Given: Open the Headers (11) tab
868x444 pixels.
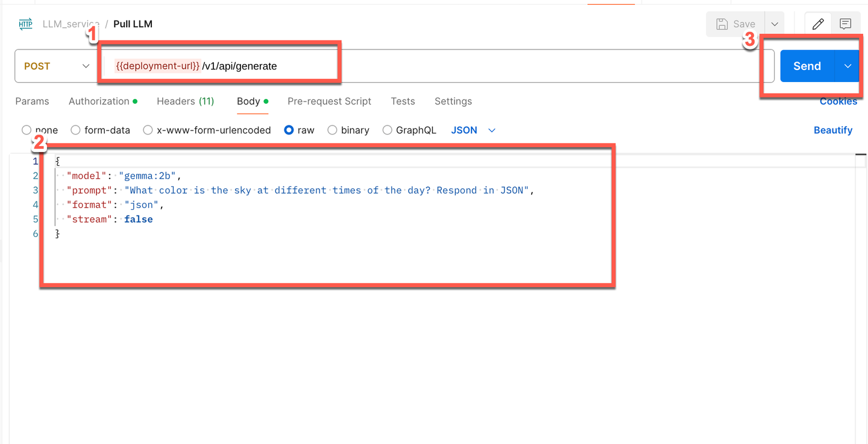Looking at the screenshot, I should (x=186, y=101).
